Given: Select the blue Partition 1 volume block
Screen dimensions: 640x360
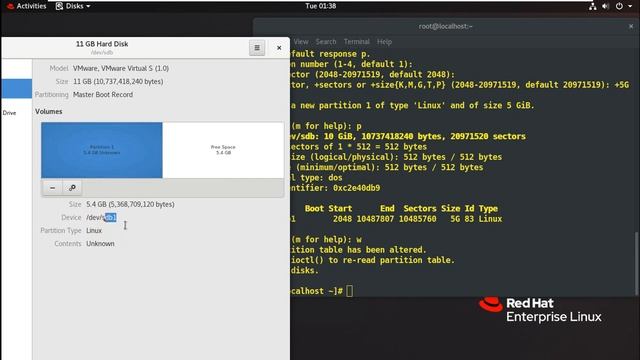Looking at the screenshot, I should coord(102,150).
